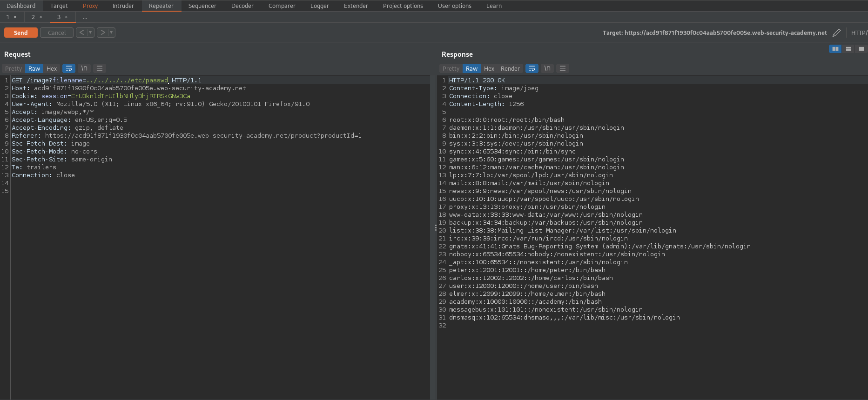Select Pretty view in Response panel
This screenshot has width=868, height=400.
pyautogui.click(x=451, y=68)
